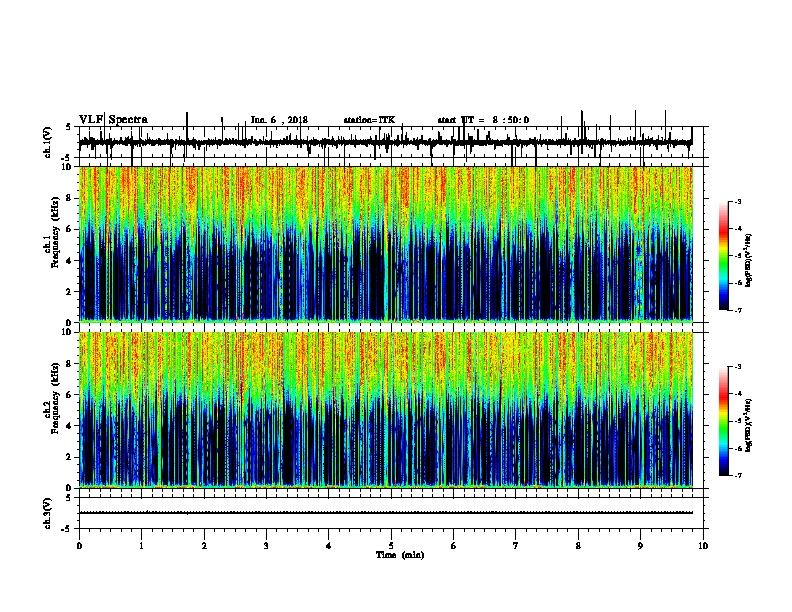Click the "4" tick on the time axis
The image size is (792, 612).
(329, 546)
